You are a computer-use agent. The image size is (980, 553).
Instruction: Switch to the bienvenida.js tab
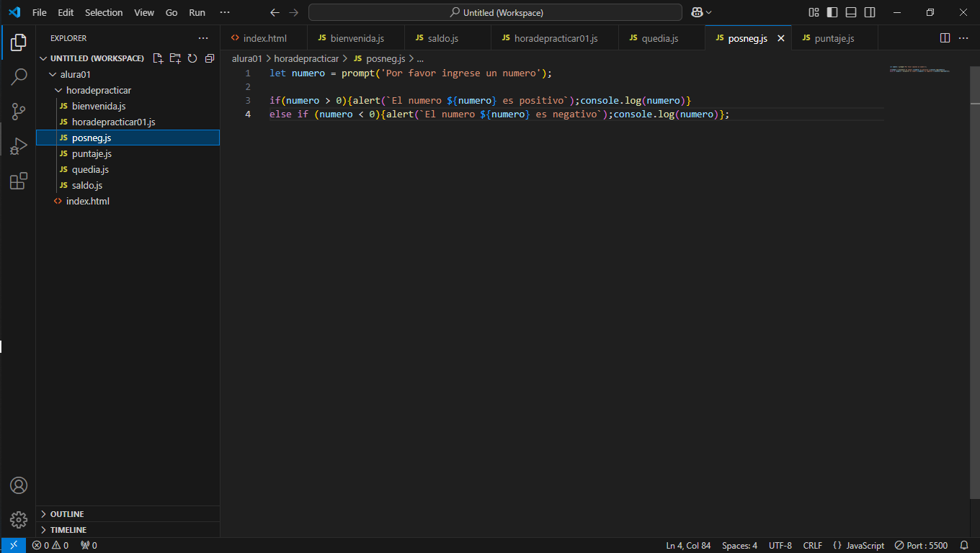[356, 38]
